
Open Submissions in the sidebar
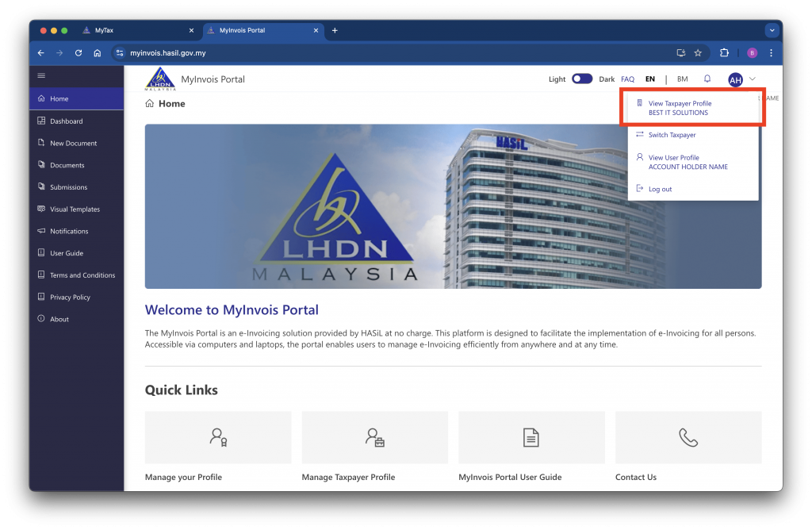coord(68,187)
